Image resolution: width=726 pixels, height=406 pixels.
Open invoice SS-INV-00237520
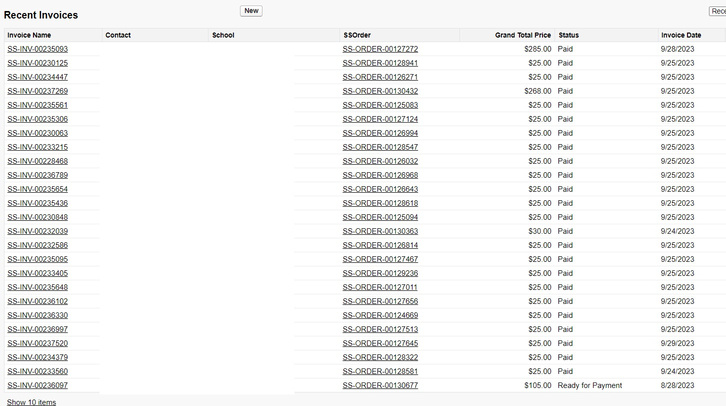coord(38,343)
